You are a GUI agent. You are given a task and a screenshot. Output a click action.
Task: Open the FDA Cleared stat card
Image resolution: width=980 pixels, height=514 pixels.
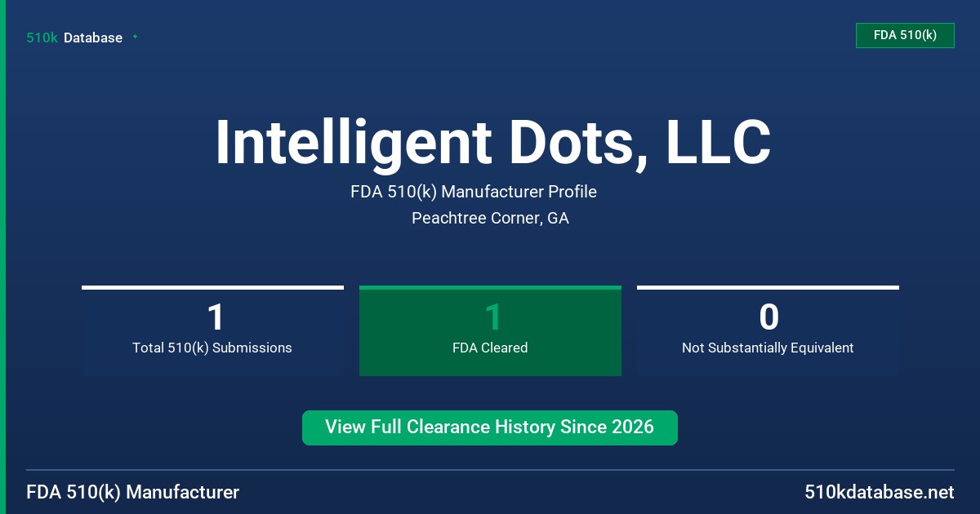tap(490, 330)
